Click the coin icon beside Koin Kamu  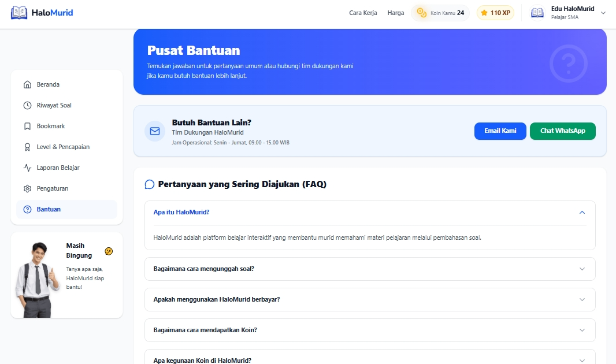tap(421, 13)
